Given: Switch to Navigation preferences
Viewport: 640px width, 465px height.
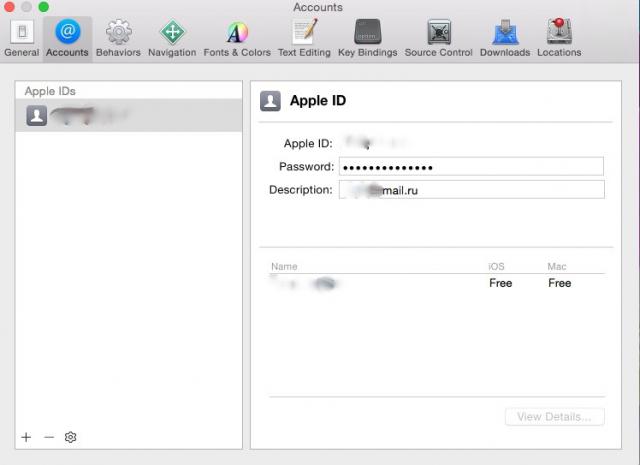Looking at the screenshot, I should [x=172, y=38].
